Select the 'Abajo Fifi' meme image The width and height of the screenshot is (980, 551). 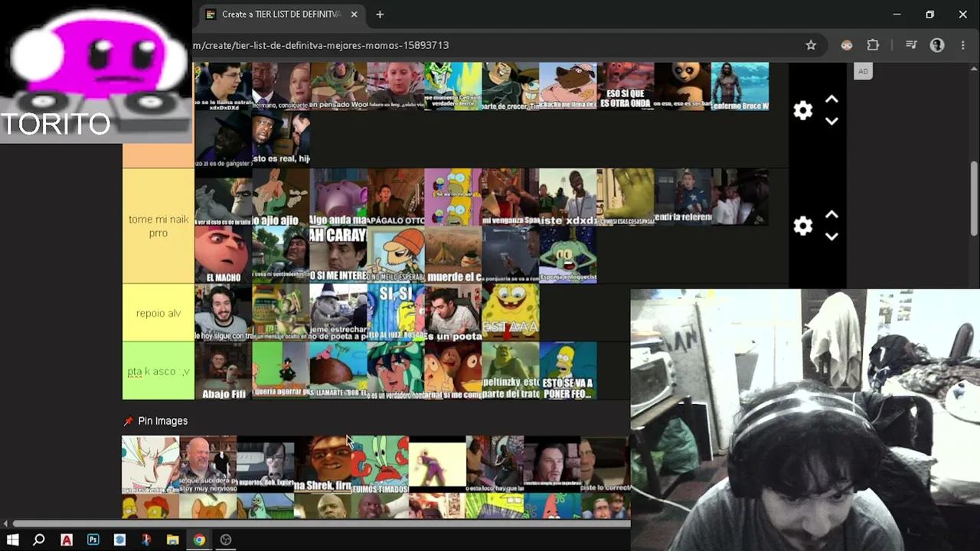(x=224, y=371)
